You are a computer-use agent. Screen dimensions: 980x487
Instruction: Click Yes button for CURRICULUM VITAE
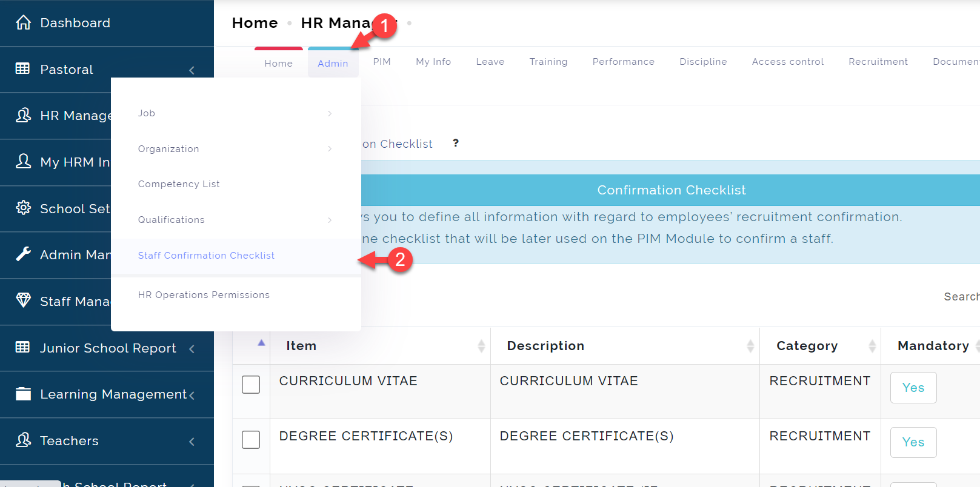[913, 388]
